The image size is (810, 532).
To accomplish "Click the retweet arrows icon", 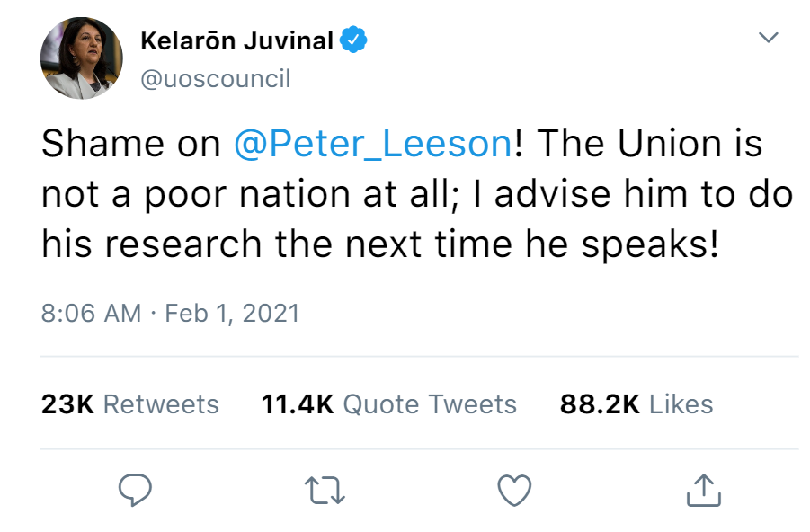I will [325, 490].
